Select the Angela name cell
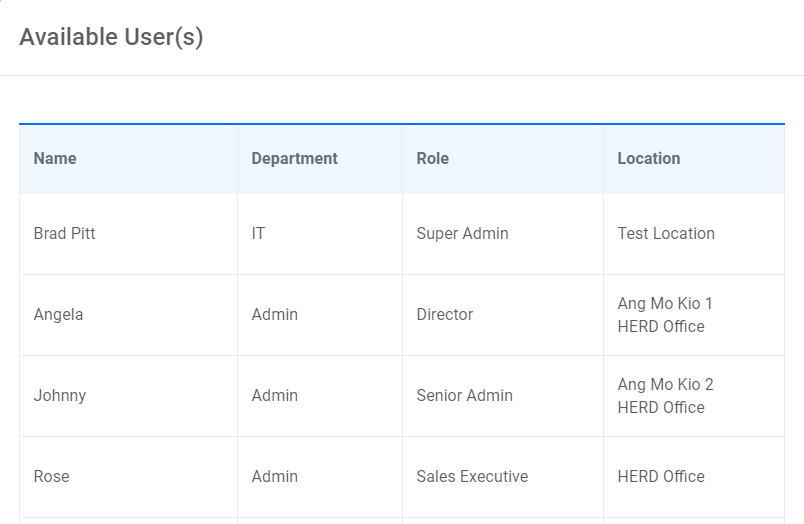The height and width of the screenshot is (524, 804). point(58,314)
